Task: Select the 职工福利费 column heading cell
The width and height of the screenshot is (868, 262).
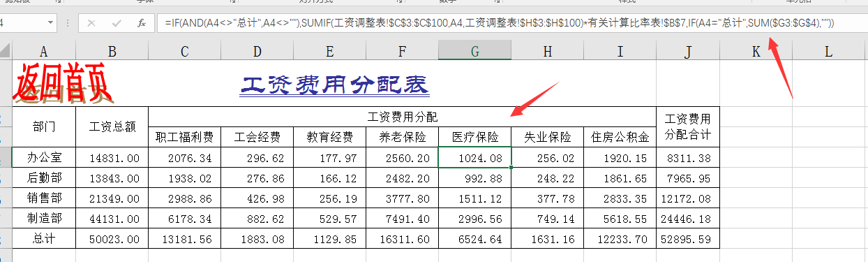Action: pos(184,137)
